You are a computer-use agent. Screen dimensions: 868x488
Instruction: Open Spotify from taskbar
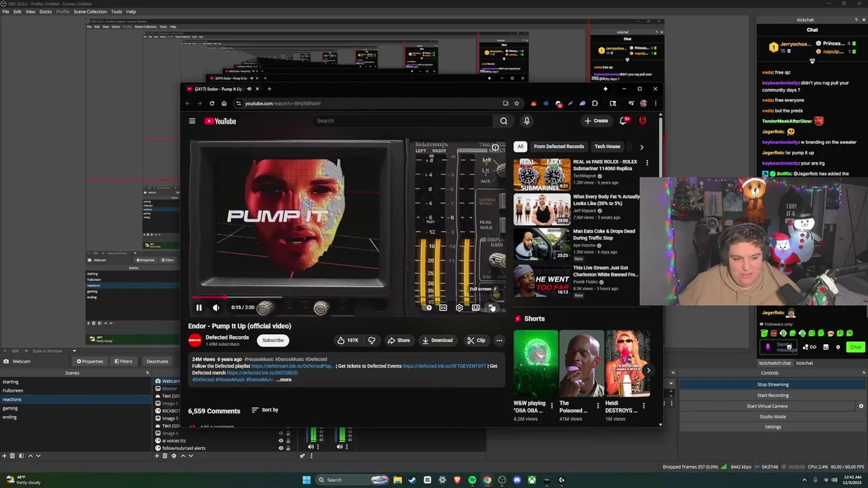point(472,480)
